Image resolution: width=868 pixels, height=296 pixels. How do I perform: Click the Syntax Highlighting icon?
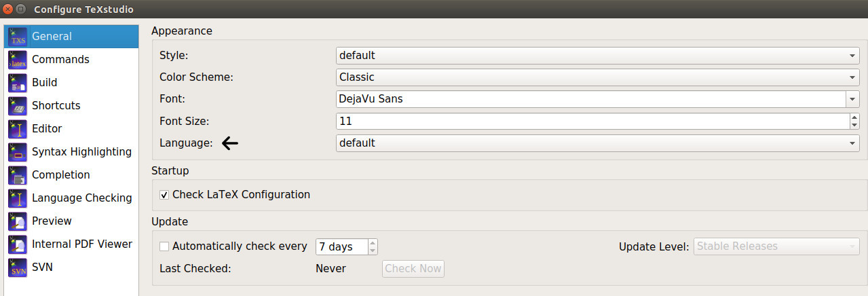click(18, 152)
